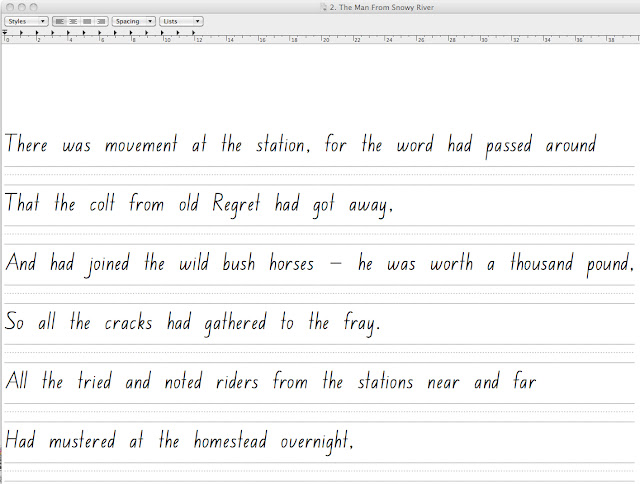Image resolution: width=640 pixels, height=484 pixels.
Task: Click the word 'fray.' in fourth line
Action: click(x=362, y=324)
